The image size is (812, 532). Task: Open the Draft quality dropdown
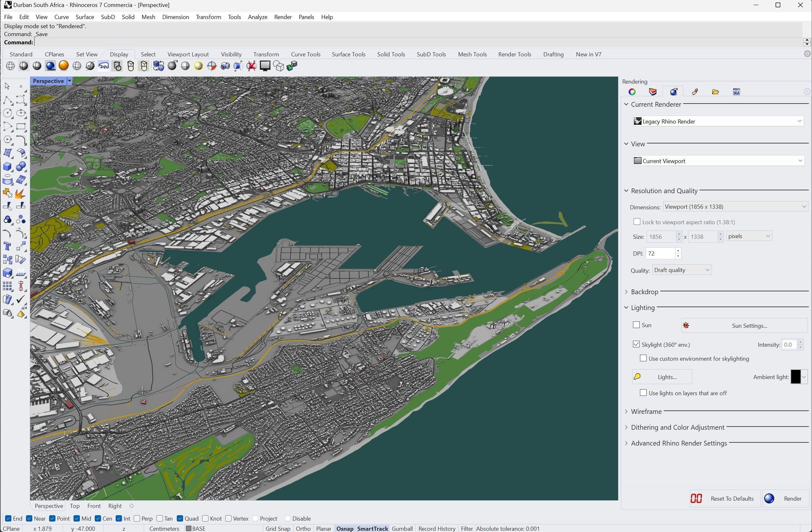click(x=682, y=270)
